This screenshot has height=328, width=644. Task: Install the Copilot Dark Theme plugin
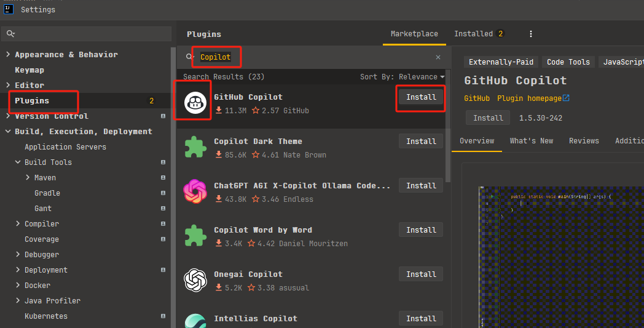(x=421, y=141)
